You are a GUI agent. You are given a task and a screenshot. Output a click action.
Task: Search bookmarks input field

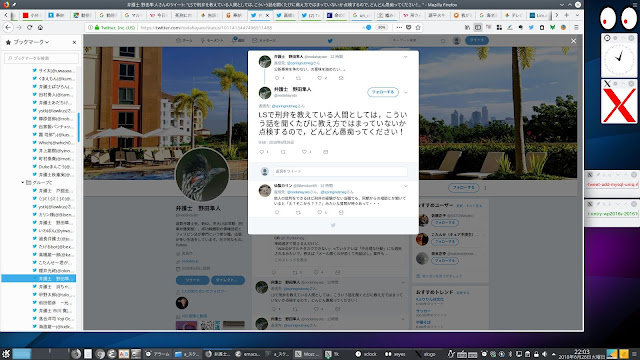coord(41,58)
